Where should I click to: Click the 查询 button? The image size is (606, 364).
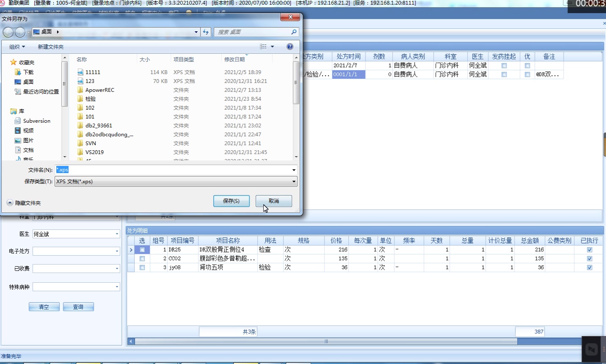pyautogui.click(x=78, y=307)
